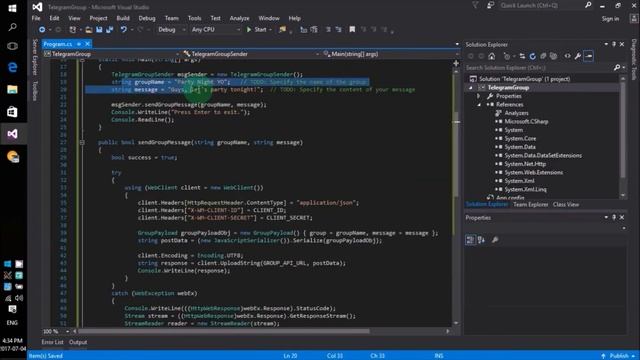Select System.Net.Http reference
Screen dimensions: 640x360
525,164
